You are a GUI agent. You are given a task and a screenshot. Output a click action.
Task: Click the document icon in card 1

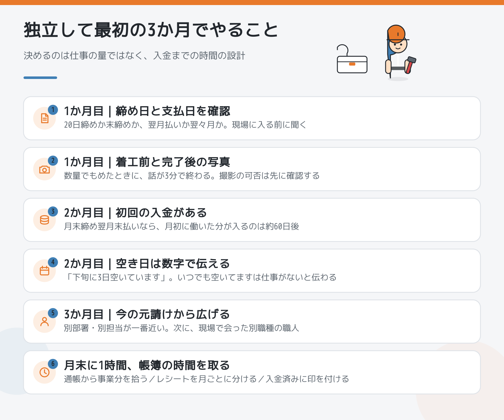click(x=45, y=118)
